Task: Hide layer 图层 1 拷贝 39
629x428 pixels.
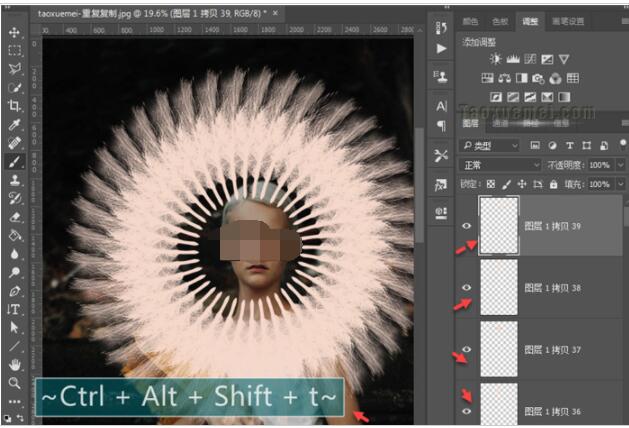Action: tap(466, 226)
